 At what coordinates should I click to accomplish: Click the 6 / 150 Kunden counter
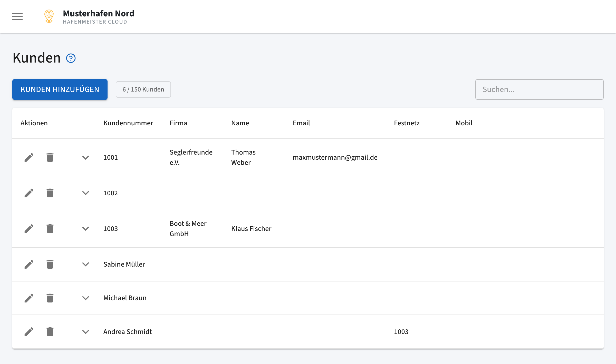143,89
